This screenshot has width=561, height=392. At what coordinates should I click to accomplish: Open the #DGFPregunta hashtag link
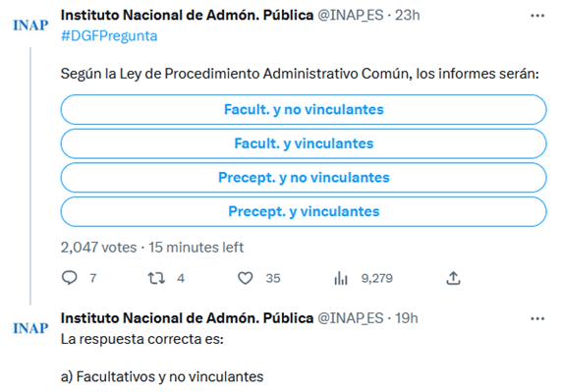coord(109,36)
